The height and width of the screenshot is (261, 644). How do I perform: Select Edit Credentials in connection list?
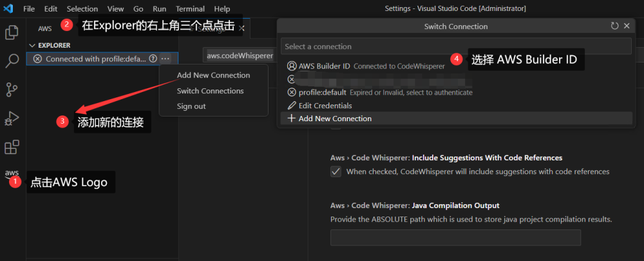tap(456, 106)
